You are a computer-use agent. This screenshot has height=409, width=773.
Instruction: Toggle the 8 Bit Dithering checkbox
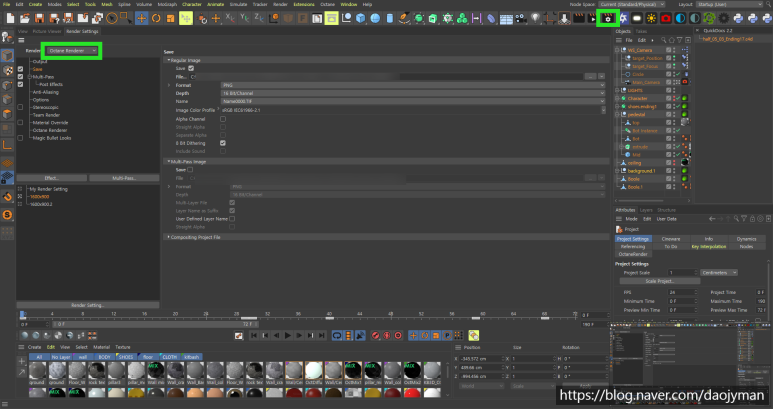(223, 143)
